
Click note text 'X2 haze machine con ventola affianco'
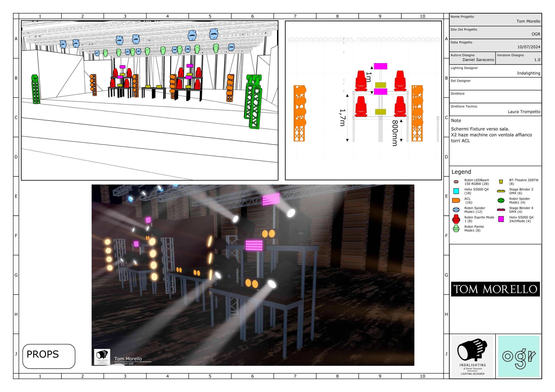pyautogui.click(x=491, y=135)
